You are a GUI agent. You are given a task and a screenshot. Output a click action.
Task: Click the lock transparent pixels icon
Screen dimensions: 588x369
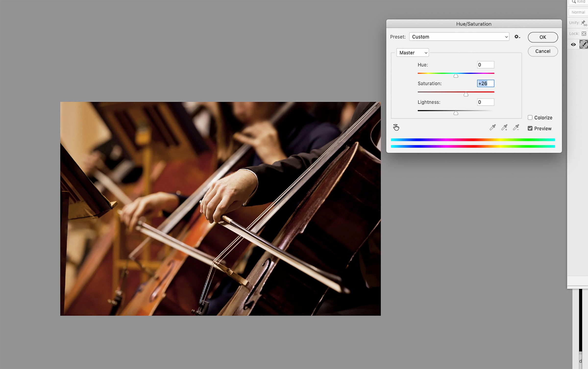[x=584, y=33]
